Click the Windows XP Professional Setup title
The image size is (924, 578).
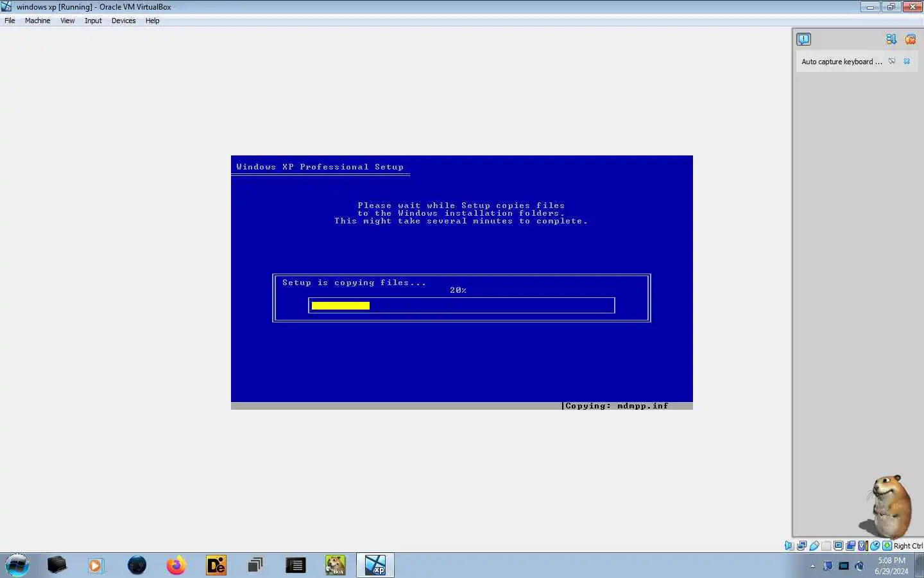pos(320,167)
